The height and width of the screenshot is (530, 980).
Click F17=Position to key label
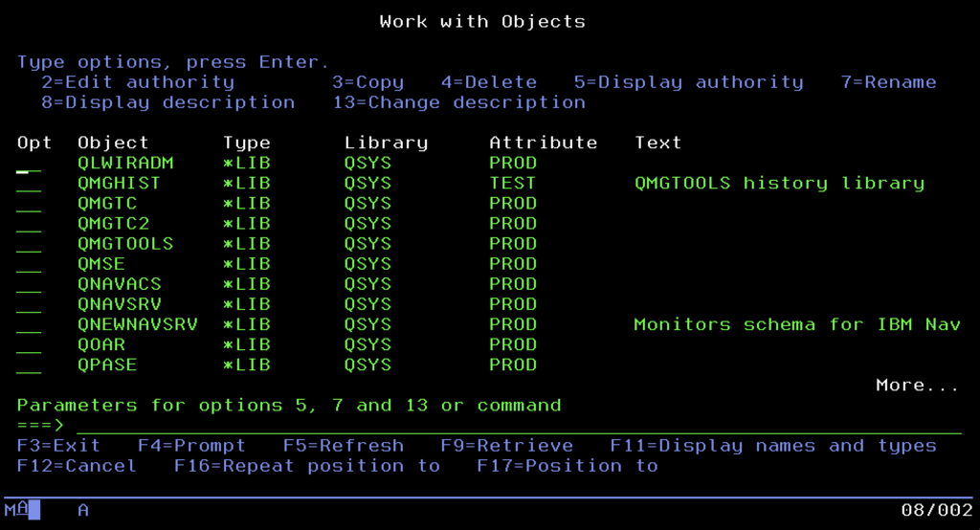pos(568,466)
